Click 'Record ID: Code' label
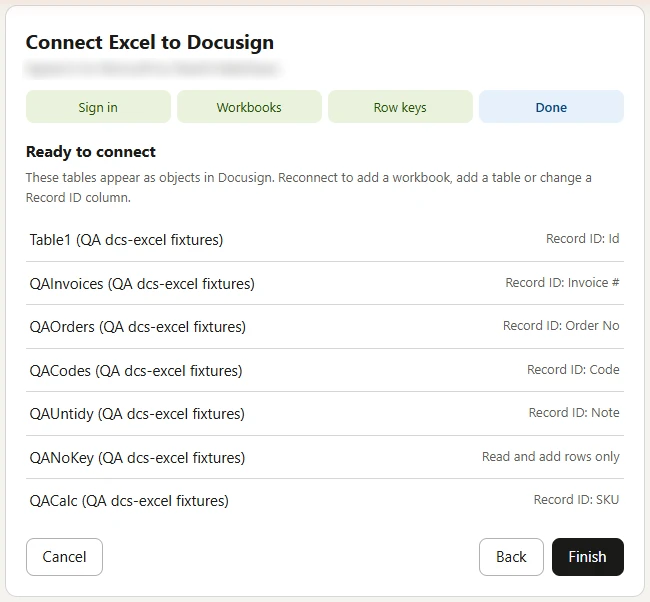The height and width of the screenshot is (602, 650). [573, 369]
